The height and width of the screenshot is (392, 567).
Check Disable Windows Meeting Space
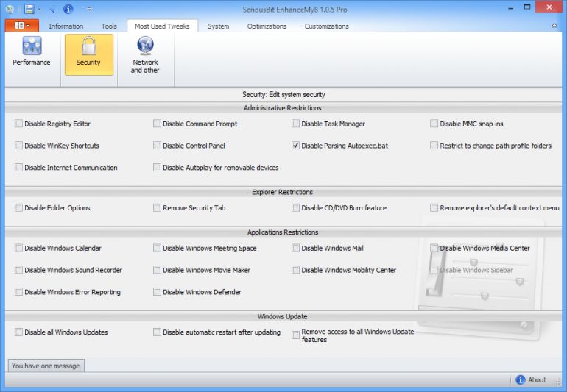tap(157, 248)
